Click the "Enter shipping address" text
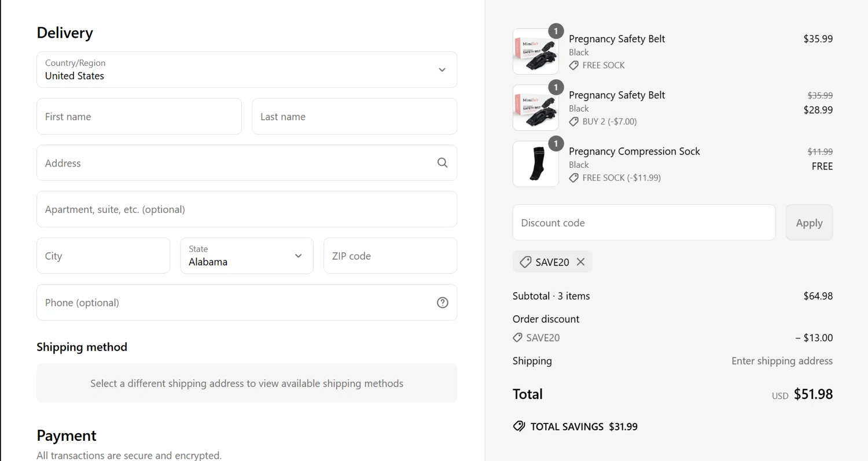 782,361
